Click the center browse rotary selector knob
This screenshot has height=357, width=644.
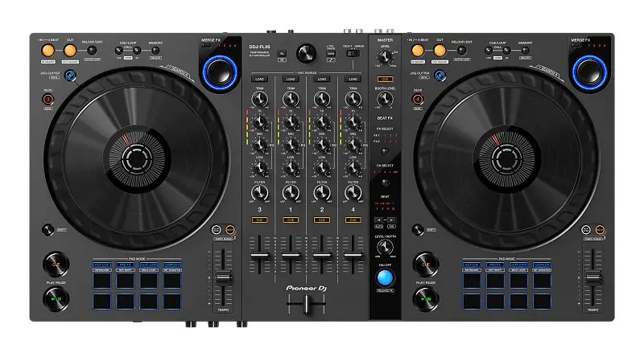click(x=306, y=53)
